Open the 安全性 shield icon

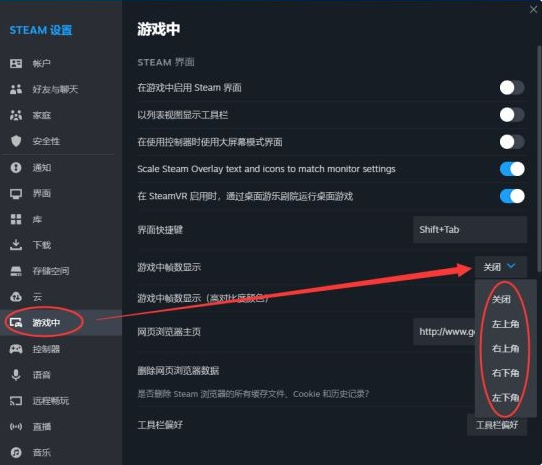click(x=16, y=141)
